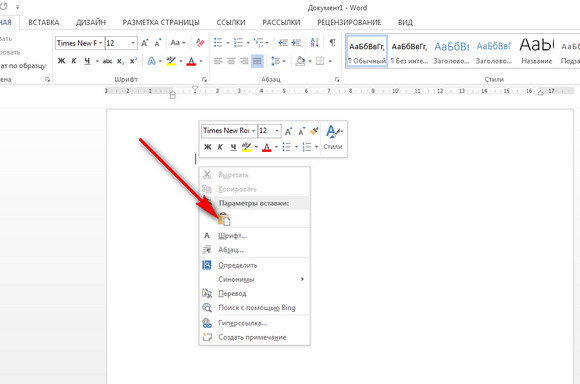Apply paragraph shading from the ribbon

(300, 61)
